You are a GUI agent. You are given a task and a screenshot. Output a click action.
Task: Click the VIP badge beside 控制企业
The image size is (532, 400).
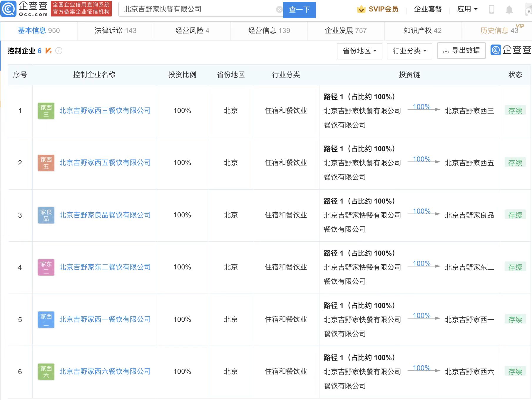point(48,51)
